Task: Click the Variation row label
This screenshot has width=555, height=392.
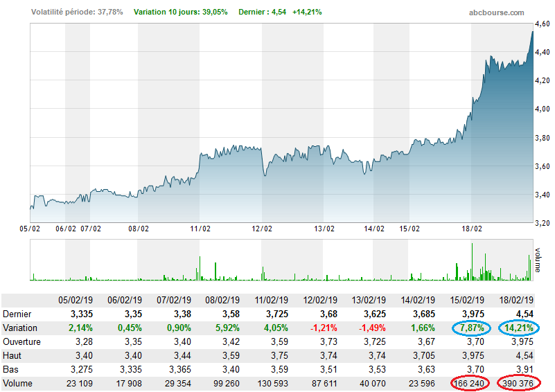Action: coord(20,328)
